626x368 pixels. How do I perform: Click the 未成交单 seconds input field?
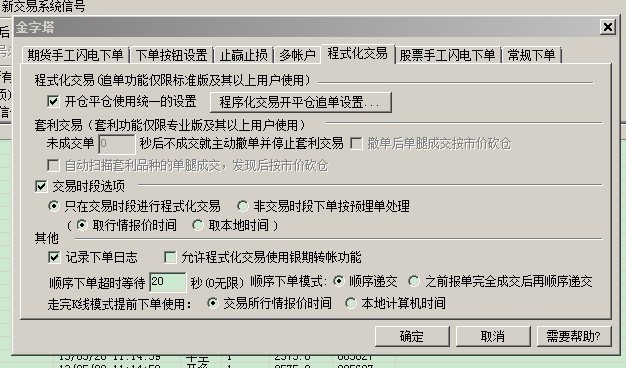click(117, 144)
